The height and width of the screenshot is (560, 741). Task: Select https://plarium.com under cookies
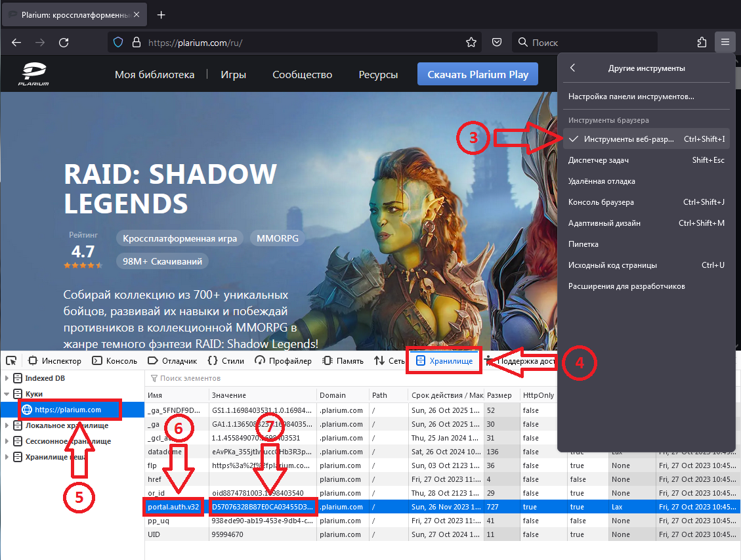pyautogui.click(x=72, y=410)
